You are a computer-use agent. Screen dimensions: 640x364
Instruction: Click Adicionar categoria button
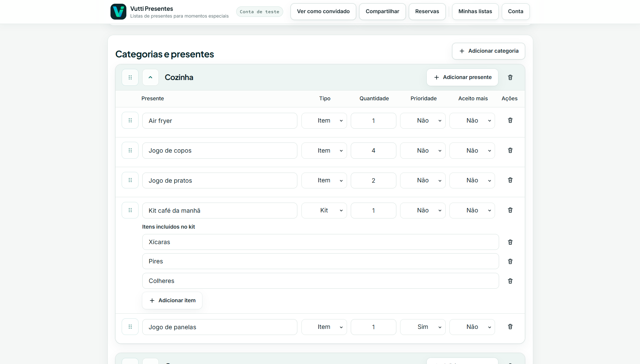tap(489, 51)
